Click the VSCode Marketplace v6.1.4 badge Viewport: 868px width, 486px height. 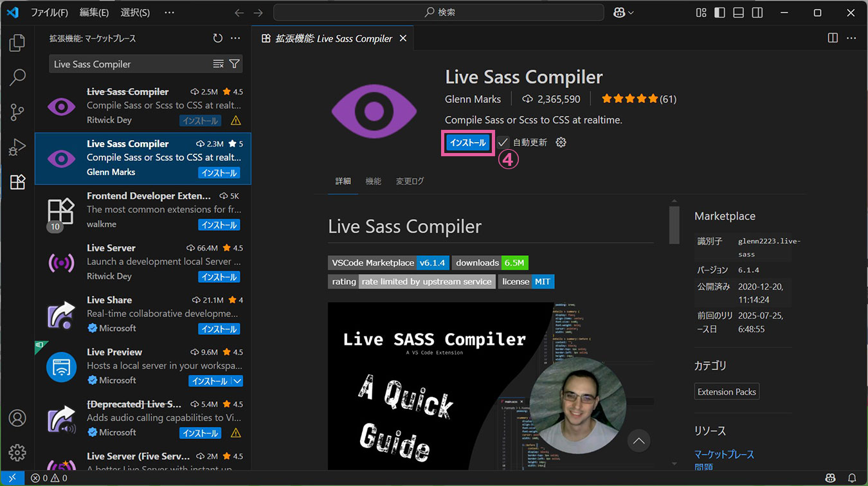[388, 262]
